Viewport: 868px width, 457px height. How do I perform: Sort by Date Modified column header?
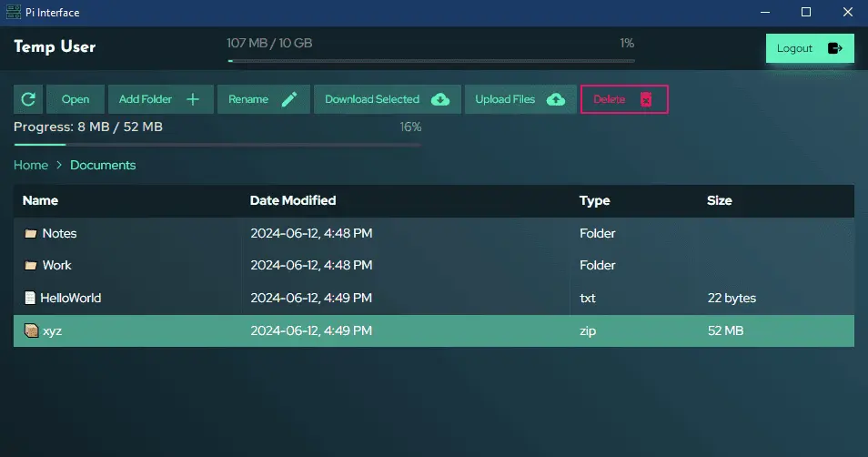pos(293,200)
